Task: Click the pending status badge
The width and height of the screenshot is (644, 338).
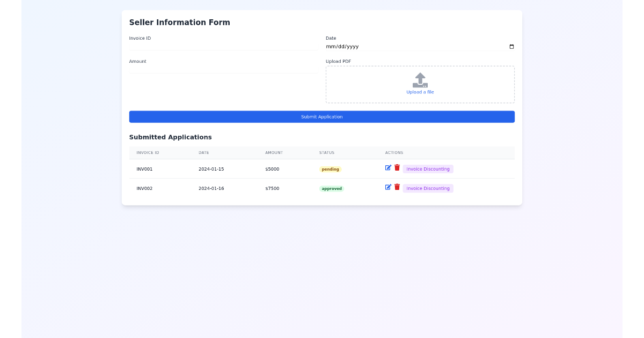Action: [x=331, y=168]
